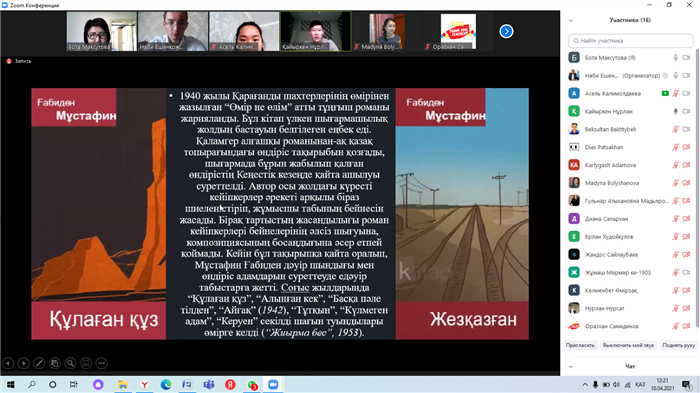Expand the system tray hidden icons arrow

tap(585, 385)
